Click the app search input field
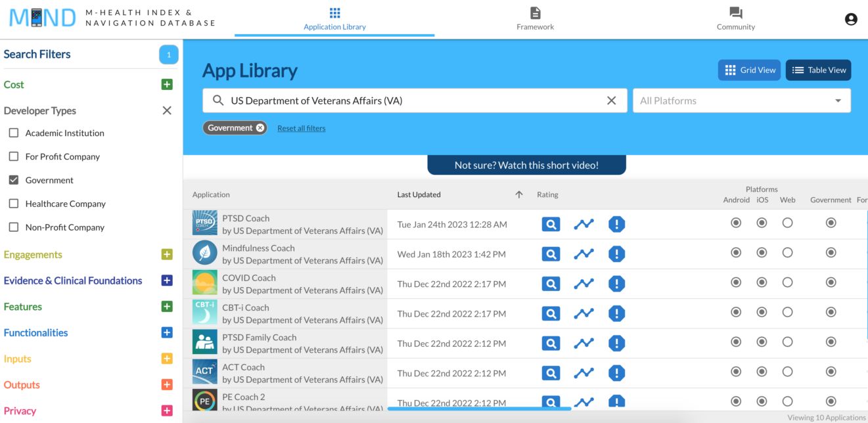The height and width of the screenshot is (423, 868). (x=415, y=100)
